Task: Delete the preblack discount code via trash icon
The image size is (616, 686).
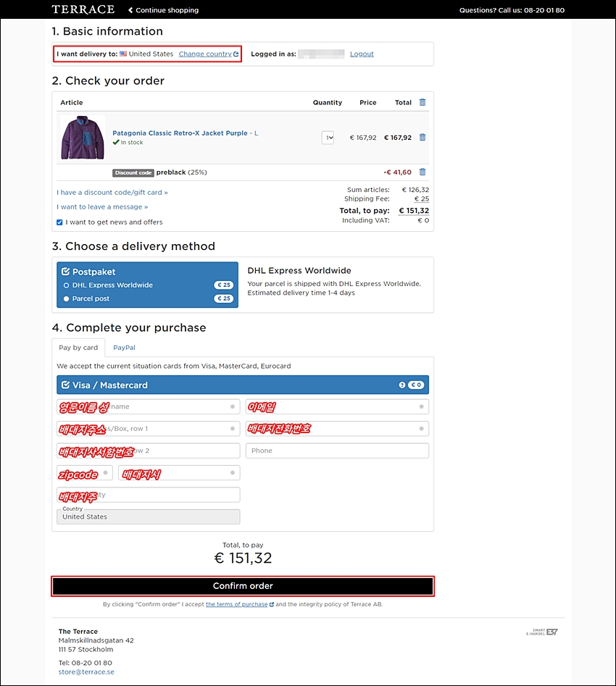Action: click(x=423, y=172)
